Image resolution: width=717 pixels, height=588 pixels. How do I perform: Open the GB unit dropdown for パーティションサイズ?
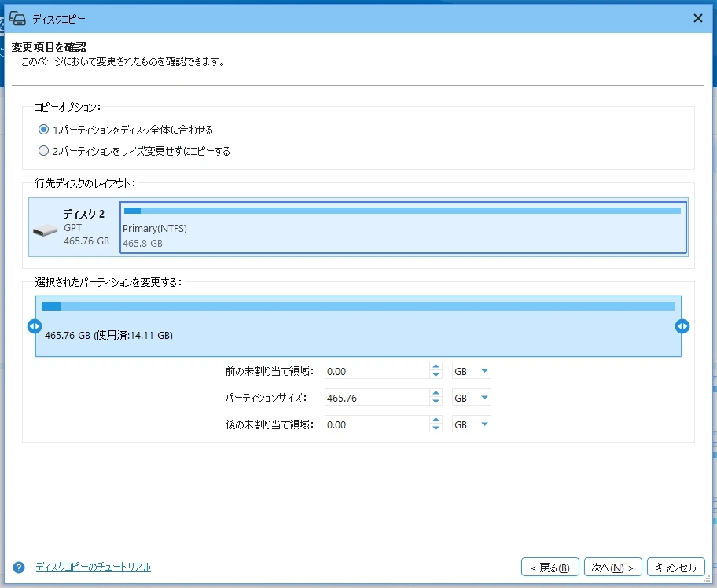[x=472, y=397]
